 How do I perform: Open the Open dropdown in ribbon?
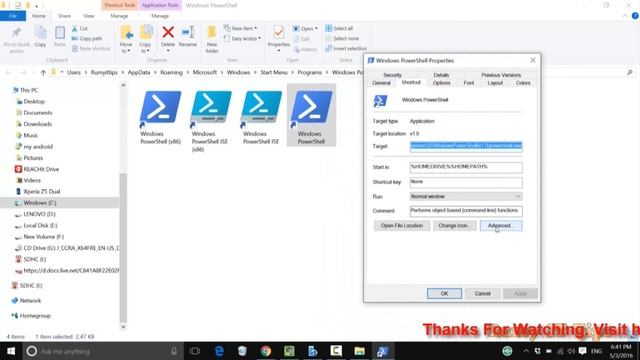click(x=305, y=29)
